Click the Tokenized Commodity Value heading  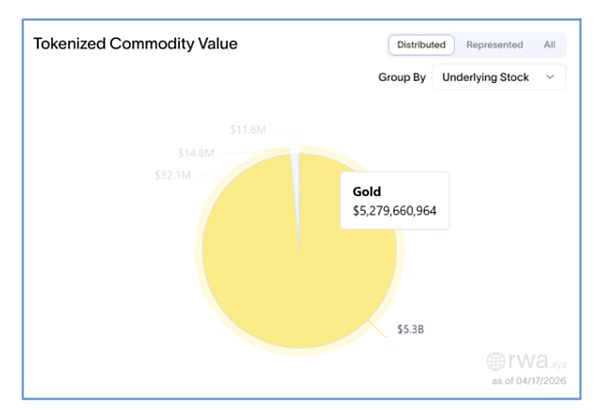click(x=136, y=45)
